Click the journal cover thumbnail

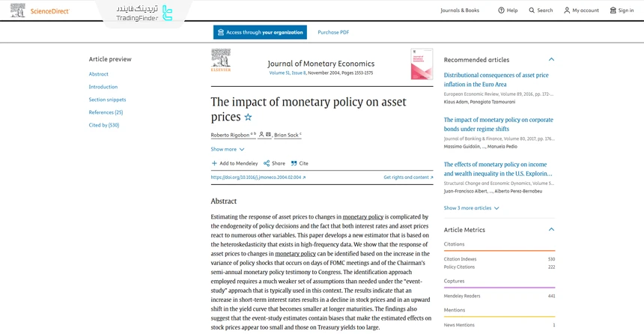(422, 64)
